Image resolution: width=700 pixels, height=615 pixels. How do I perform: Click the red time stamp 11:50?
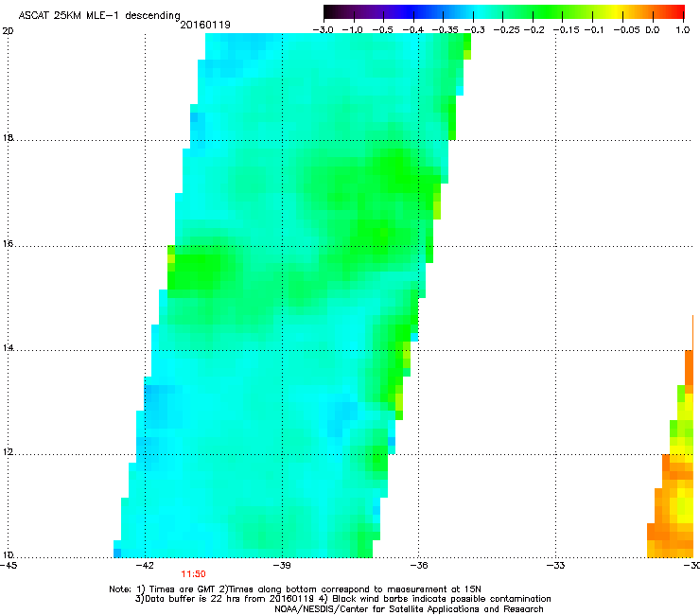[x=193, y=574]
